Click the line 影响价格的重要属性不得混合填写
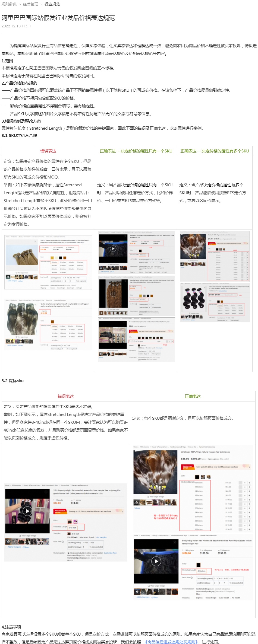This screenshot has width=258, height=644. point(49,106)
